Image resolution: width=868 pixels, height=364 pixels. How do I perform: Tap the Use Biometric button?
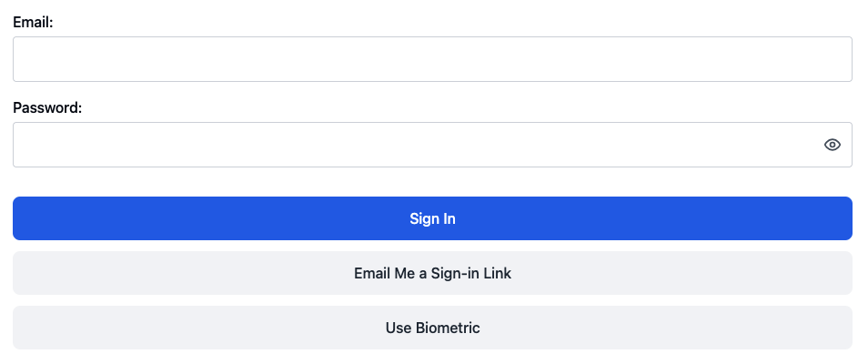pyautogui.click(x=432, y=328)
